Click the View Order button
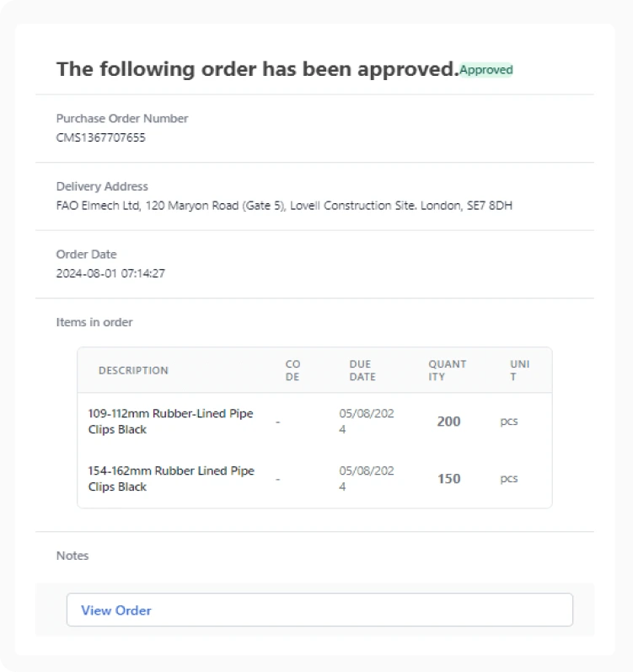633x672 pixels. pos(319,610)
